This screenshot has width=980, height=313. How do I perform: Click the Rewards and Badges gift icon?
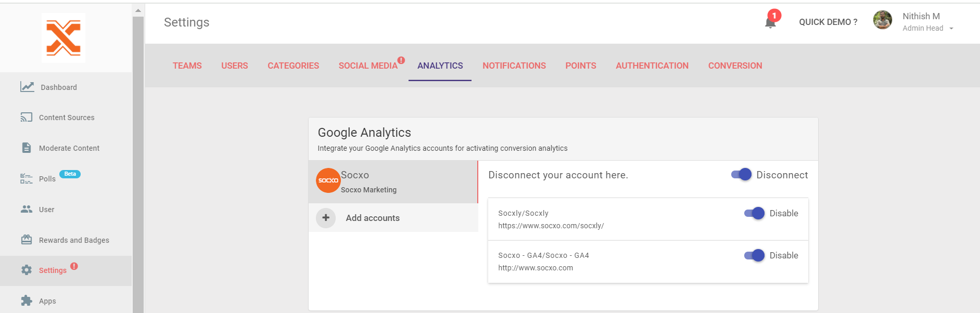(x=27, y=240)
